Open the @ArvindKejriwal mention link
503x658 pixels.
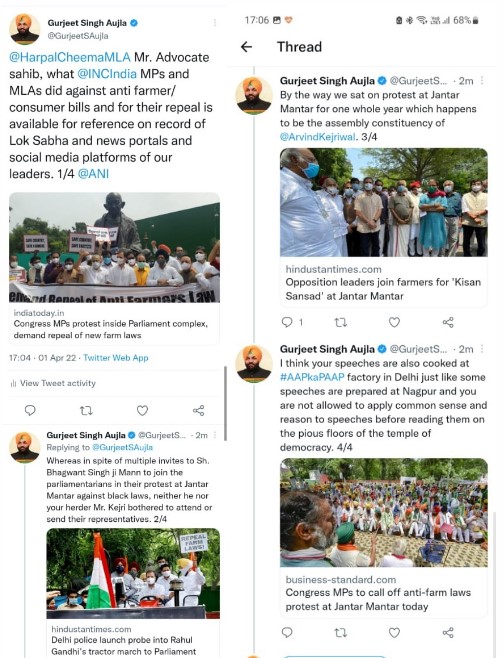pyautogui.click(x=318, y=137)
